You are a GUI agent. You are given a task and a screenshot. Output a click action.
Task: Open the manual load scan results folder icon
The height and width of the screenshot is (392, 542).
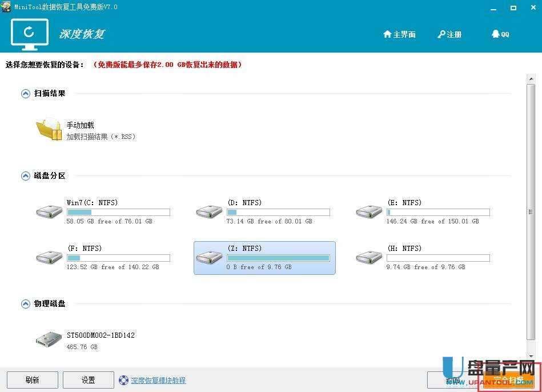49,130
